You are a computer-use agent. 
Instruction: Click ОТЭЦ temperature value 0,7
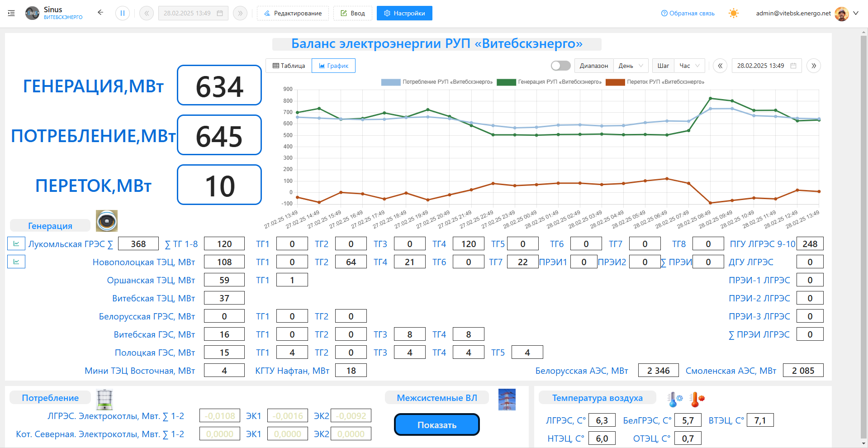click(688, 438)
